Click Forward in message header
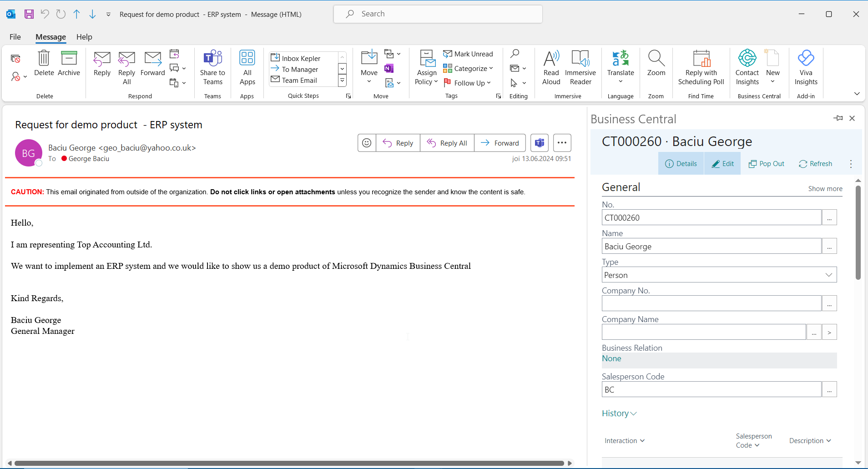The height and width of the screenshot is (469, 868). (x=500, y=143)
